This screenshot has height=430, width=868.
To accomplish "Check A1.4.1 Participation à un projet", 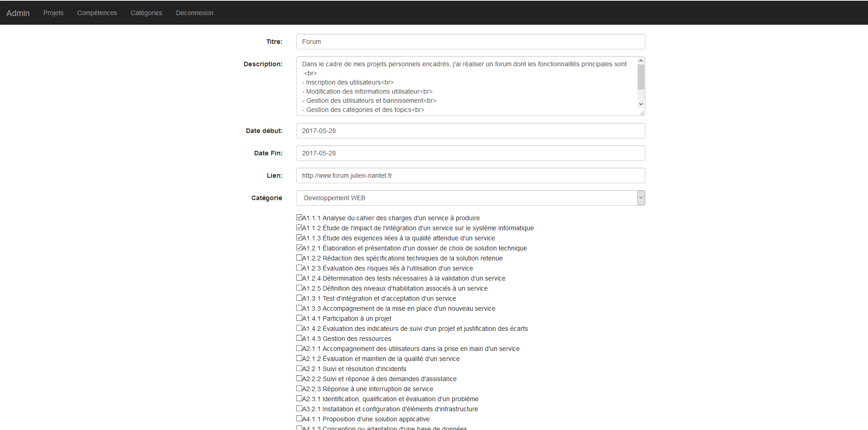I will (x=299, y=318).
